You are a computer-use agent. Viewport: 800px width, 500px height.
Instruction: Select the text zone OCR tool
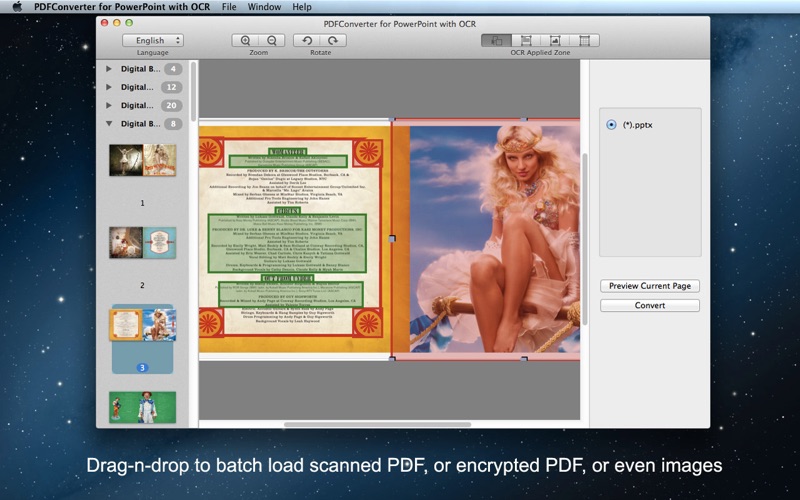point(526,40)
